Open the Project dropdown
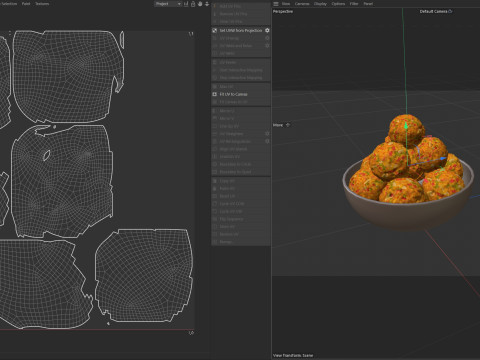This screenshot has width=480, height=360. coord(168,4)
